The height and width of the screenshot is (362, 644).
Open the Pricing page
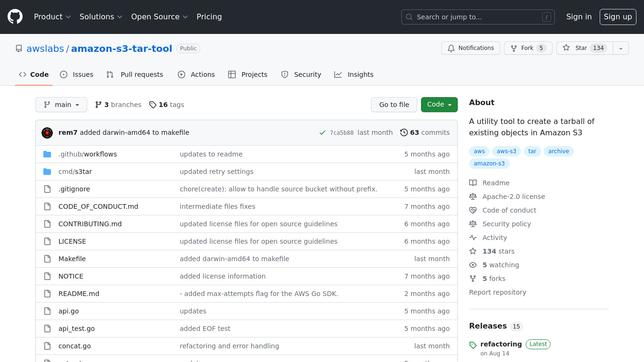click(x=209, y=16)
